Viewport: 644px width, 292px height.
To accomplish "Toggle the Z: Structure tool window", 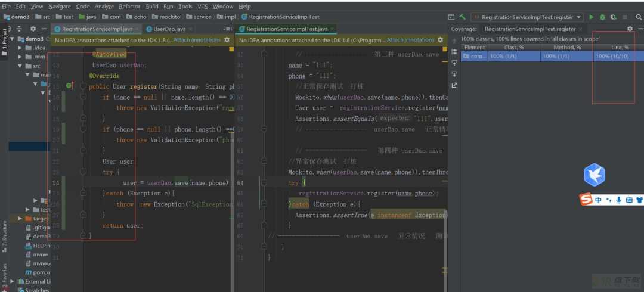I will click(5, 237).
